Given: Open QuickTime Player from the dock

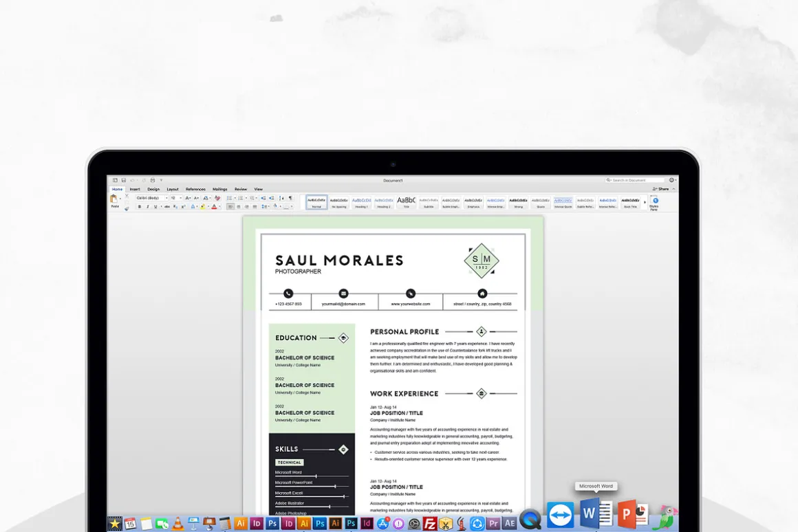Looking at the screenshot, I should pos(530,520).
